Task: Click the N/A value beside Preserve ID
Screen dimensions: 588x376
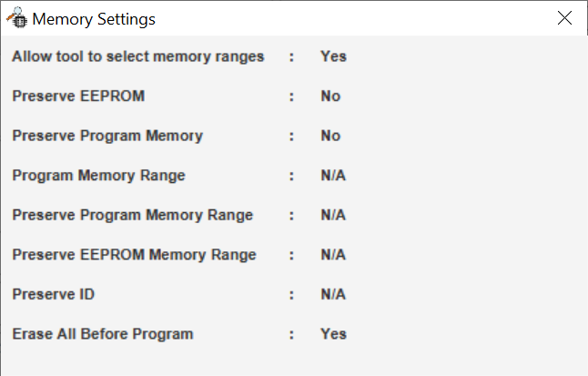Action: 333,294
